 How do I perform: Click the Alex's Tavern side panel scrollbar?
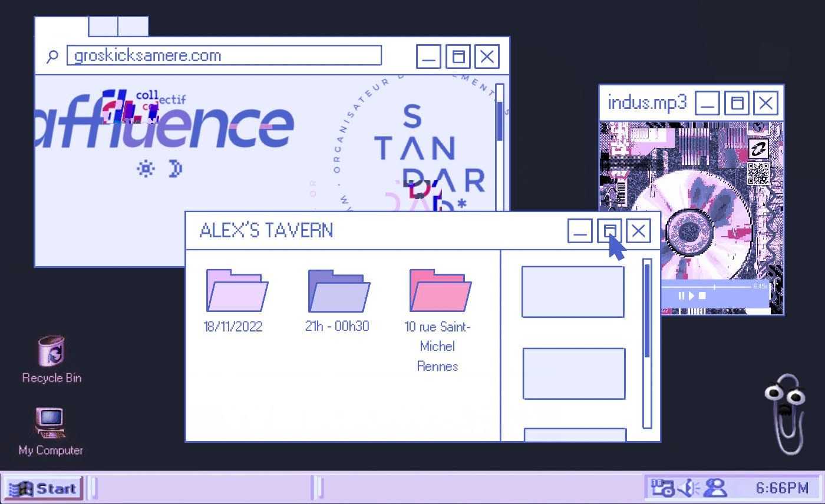coord(647,343)
